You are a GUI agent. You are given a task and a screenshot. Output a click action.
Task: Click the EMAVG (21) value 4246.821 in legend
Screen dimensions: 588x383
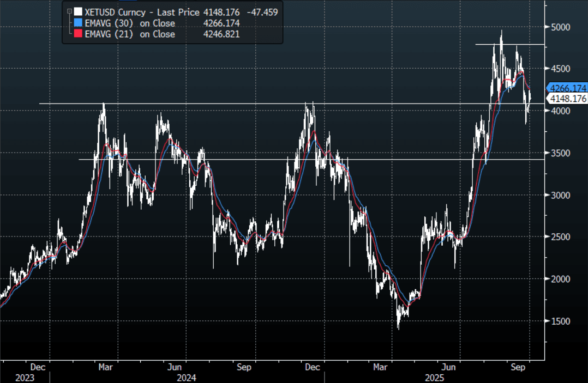[x=221, y=34]
